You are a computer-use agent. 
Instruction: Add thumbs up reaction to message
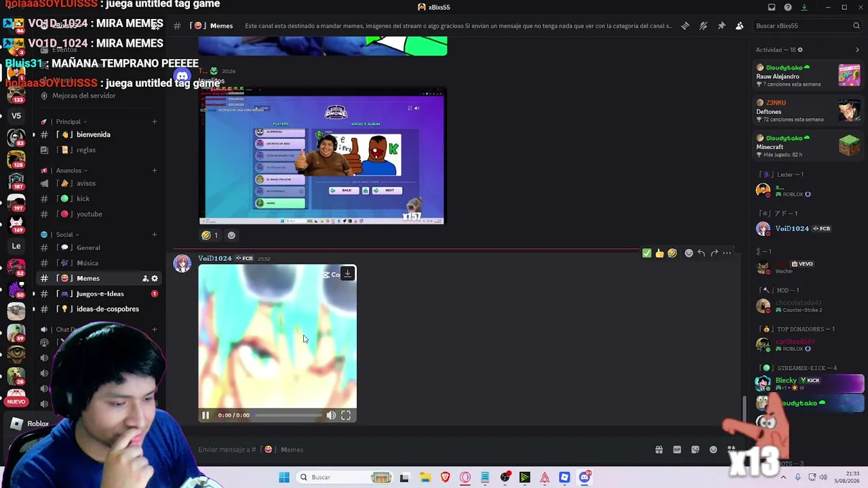[660, 253]
